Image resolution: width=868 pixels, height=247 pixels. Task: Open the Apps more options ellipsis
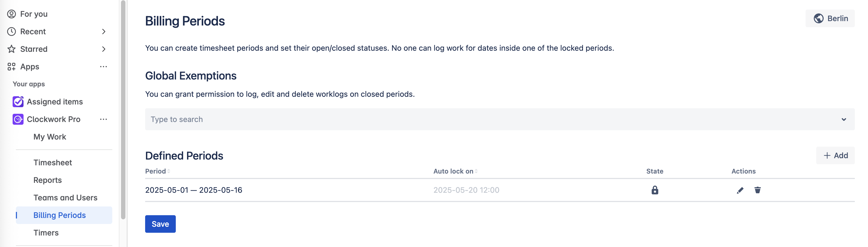pyautogui.click(x=104, y=66)
